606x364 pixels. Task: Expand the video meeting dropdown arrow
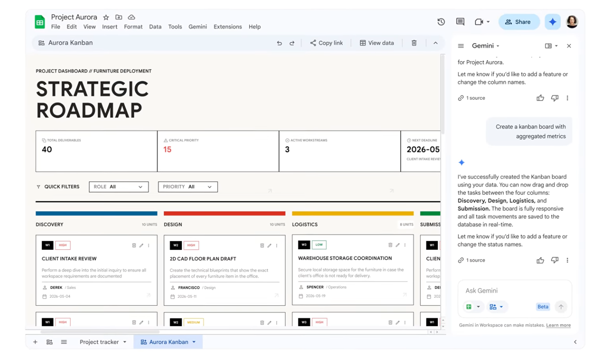click(x=488, y=22)
